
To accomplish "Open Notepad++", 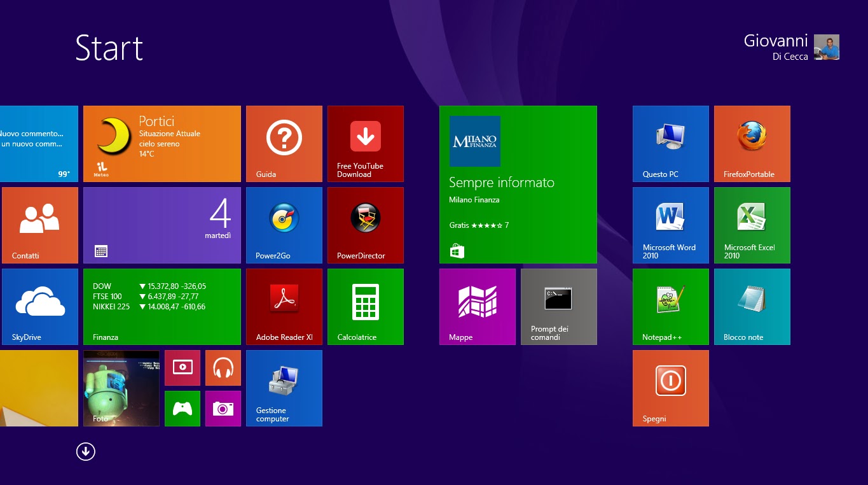I will coord(670,306).
